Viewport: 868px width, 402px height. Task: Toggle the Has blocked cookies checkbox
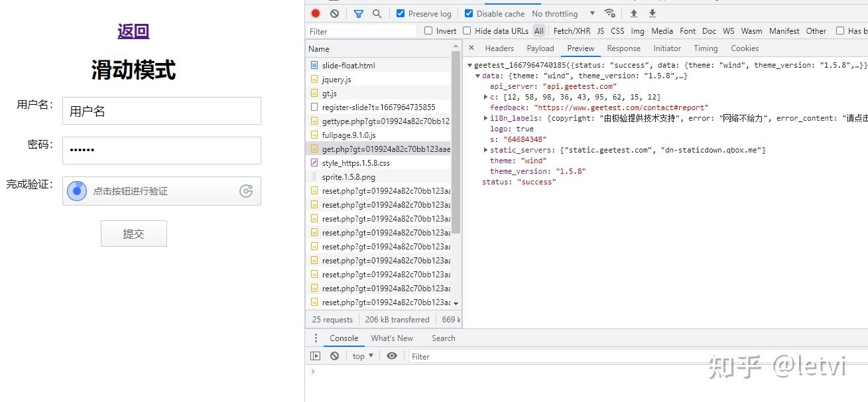click(840, 31)
